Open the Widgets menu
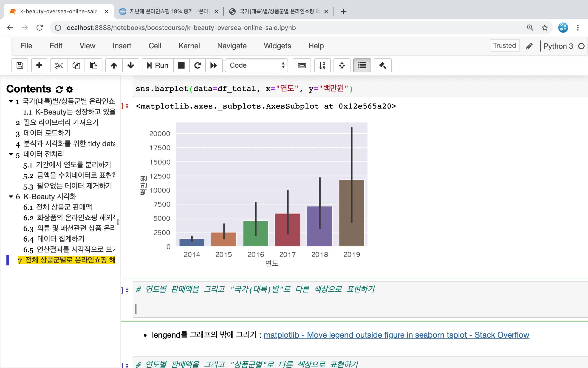 click(x=277, y=46)
